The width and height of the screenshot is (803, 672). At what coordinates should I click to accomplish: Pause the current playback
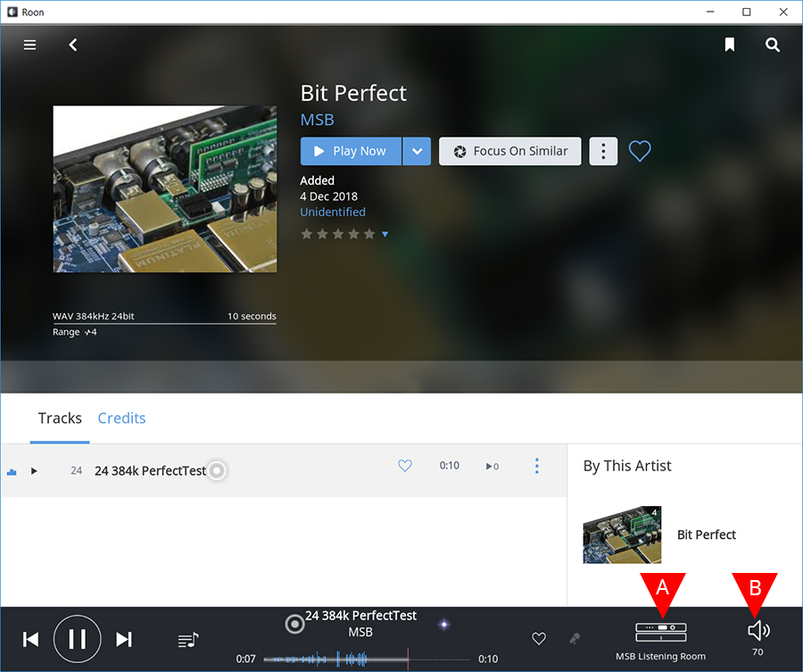pyautogui.click(x=78, y=639)
